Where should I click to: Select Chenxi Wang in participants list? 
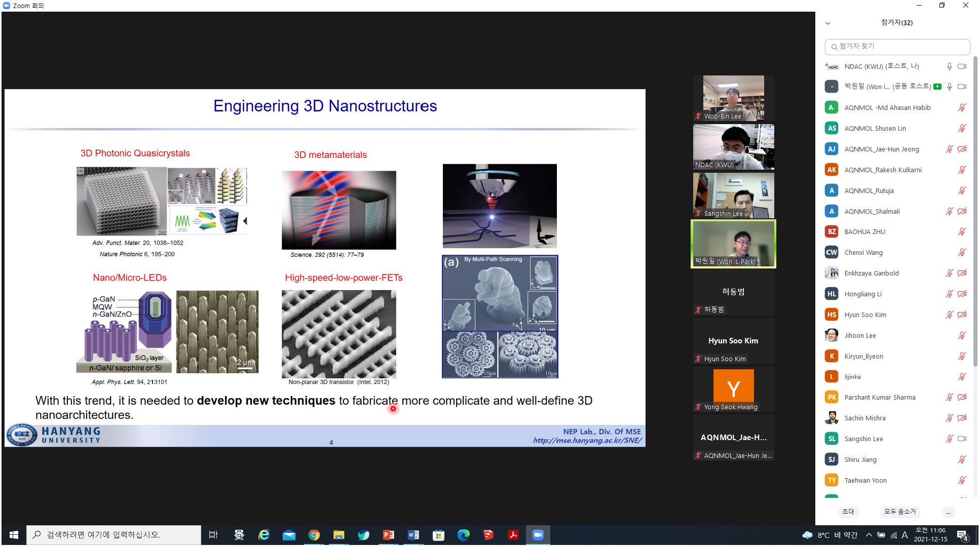point(863,252)
